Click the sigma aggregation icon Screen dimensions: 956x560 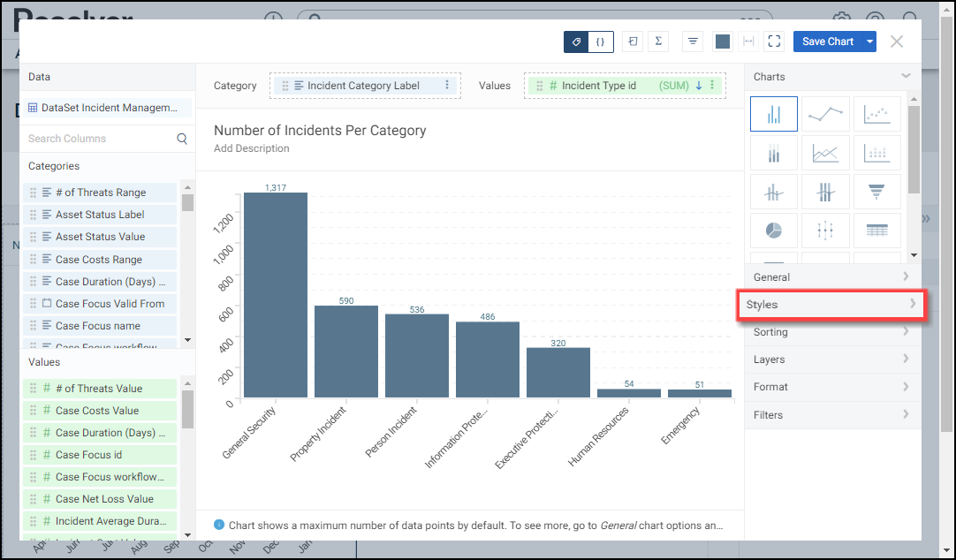(658, 42)
